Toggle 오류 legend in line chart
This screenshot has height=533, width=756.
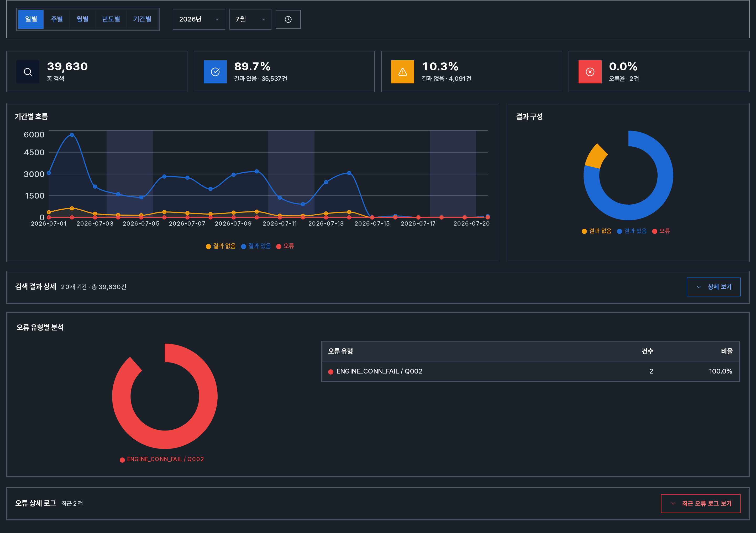(x=285, y=246)
